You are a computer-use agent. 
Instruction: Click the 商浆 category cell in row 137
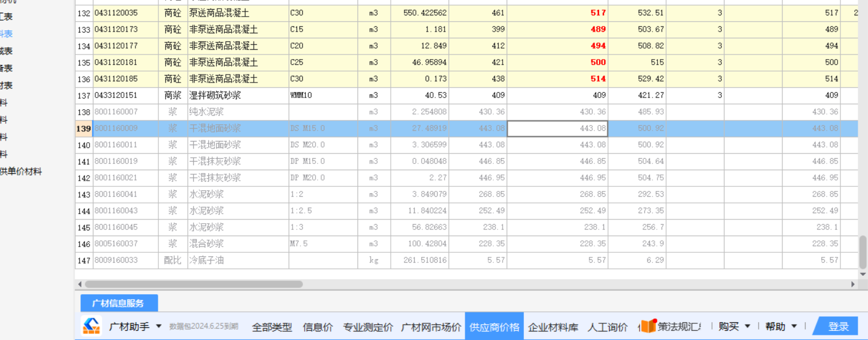(x=173, y=95)
